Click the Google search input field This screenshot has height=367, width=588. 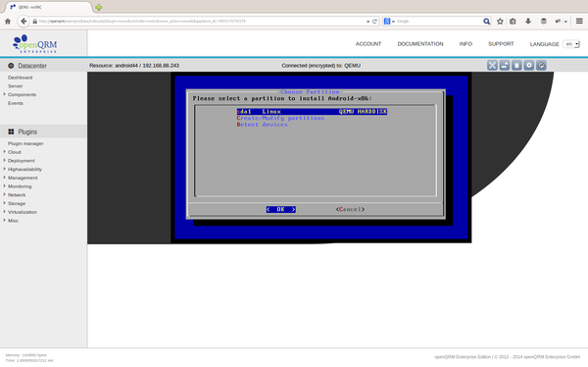[439, 22]
